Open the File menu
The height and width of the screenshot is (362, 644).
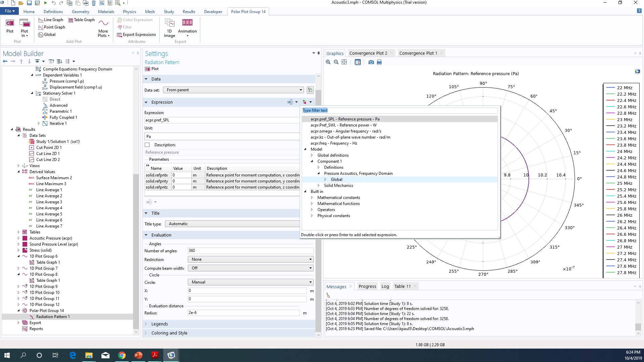coord(10,11)
